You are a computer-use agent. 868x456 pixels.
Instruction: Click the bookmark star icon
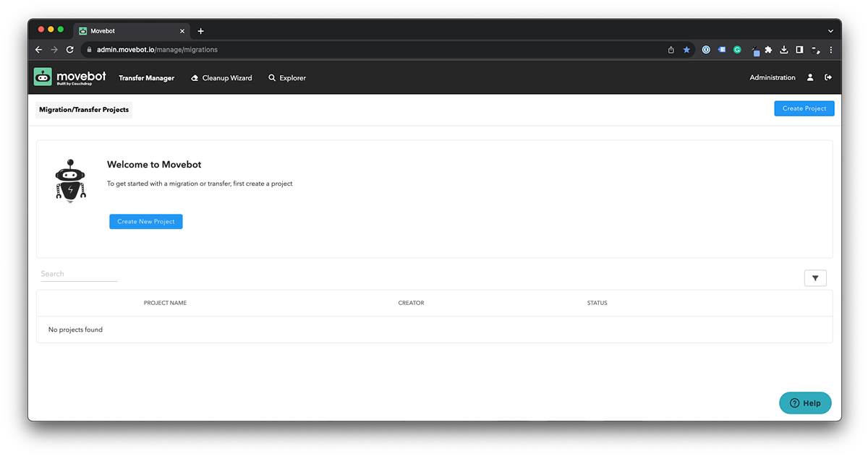(686, 50)
